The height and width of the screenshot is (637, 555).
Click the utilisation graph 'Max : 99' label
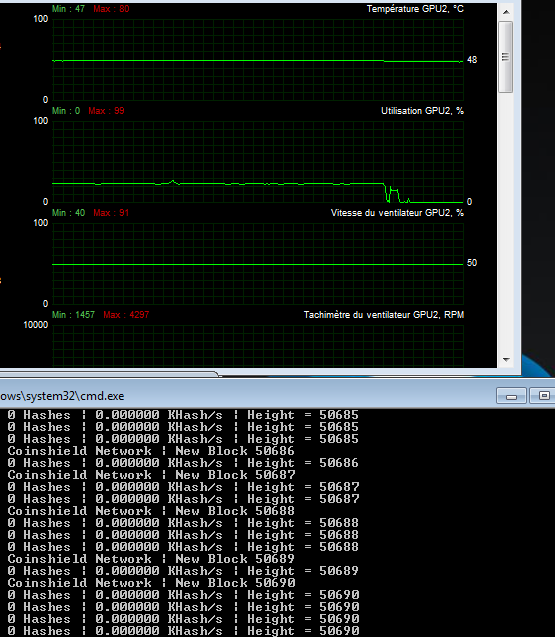point(106,111)
